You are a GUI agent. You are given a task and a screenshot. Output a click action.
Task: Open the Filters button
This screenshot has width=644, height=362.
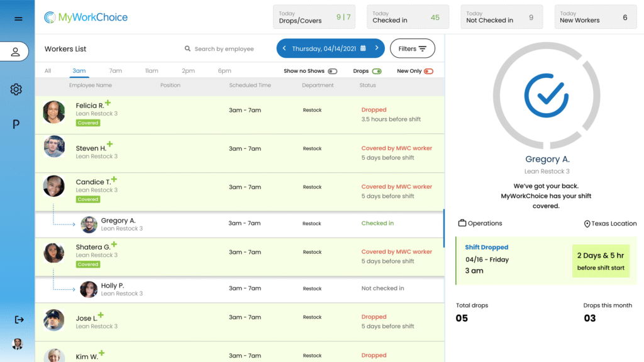click(x=413, y=48)
